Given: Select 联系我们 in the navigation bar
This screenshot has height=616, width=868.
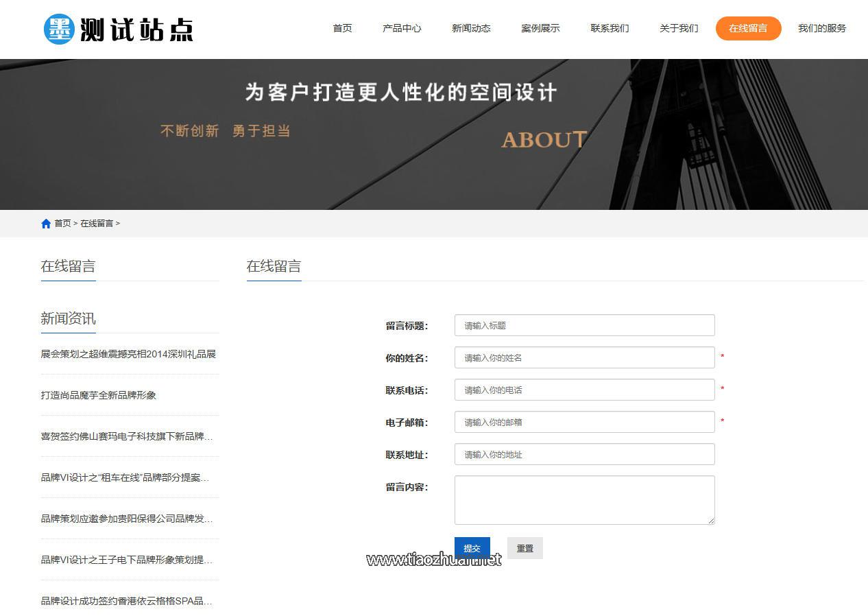Looking at the screenshot, I should [610, 28].
